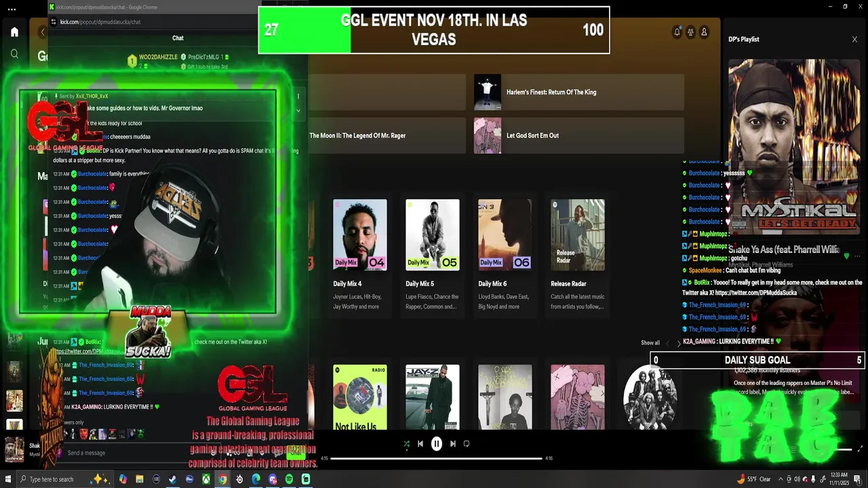Open the Jay-Z album cover card
Screen dimensions: 868x488
pos(433,398)
